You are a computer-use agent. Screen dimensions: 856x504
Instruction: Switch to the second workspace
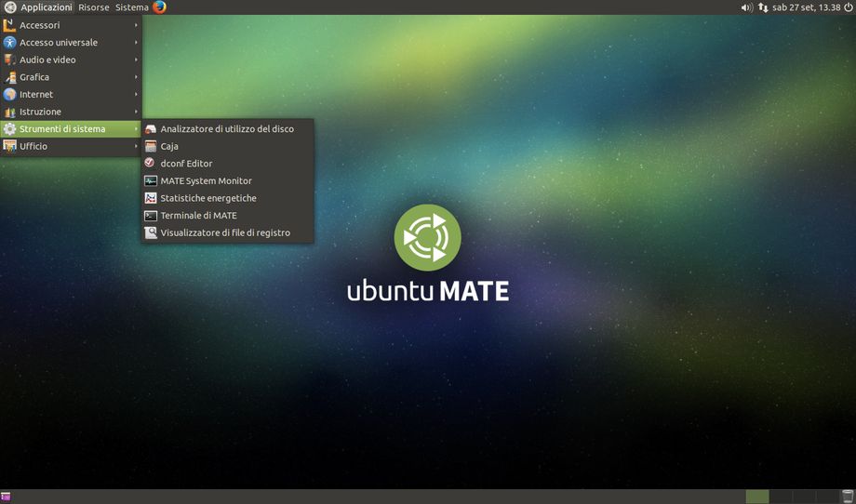782,497
